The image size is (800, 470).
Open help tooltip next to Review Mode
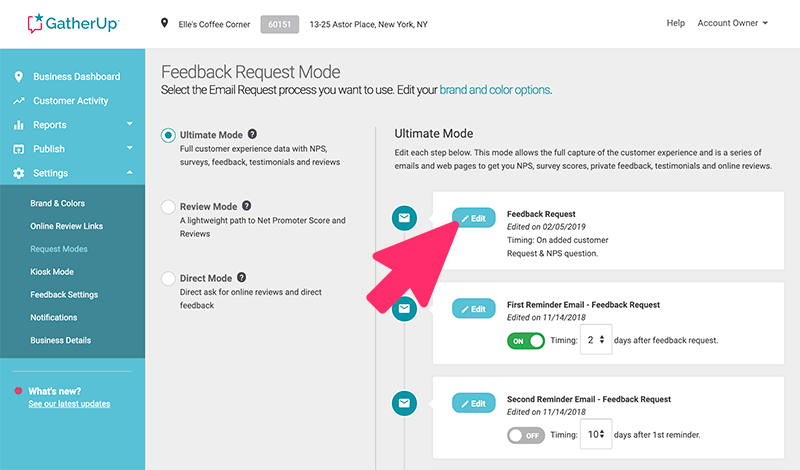click(x=246, y=206)
